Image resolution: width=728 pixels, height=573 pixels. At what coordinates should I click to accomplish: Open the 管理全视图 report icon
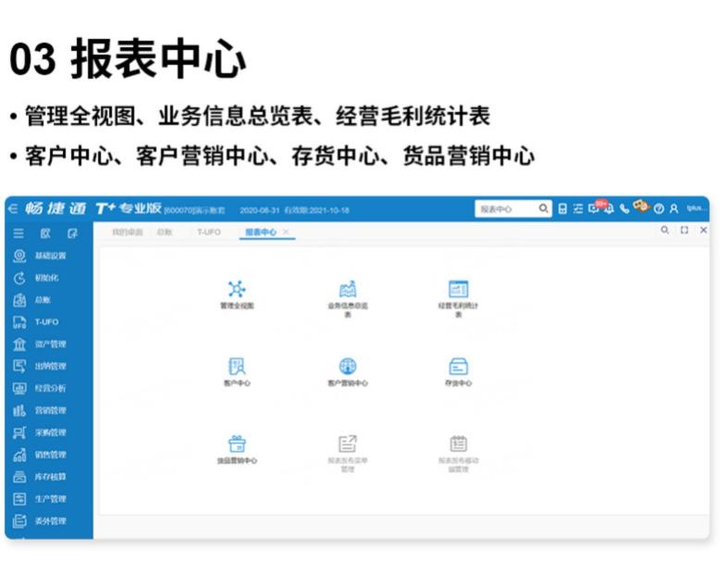(237, 289)
